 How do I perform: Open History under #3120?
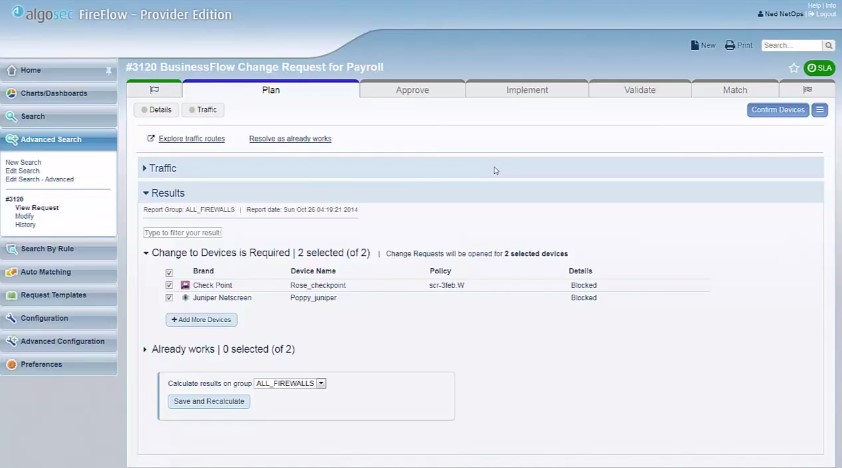[x=25, y=225]
